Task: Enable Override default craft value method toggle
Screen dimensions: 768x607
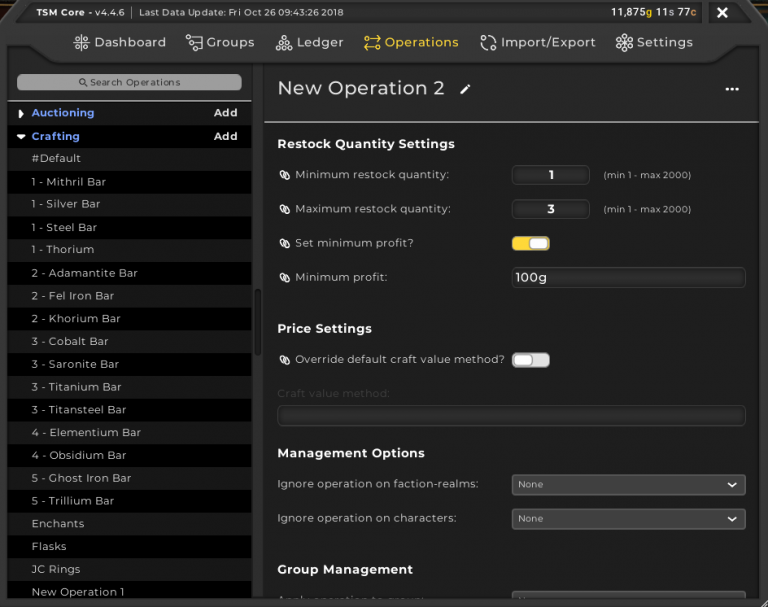Action: (531, 360)
